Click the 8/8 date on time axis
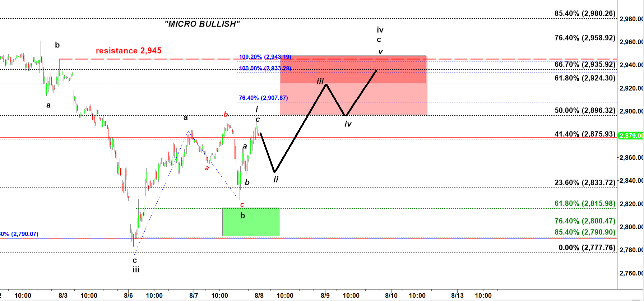Image resolution: width=644 pixels, height=301 pixels. (x=259, y=295)
